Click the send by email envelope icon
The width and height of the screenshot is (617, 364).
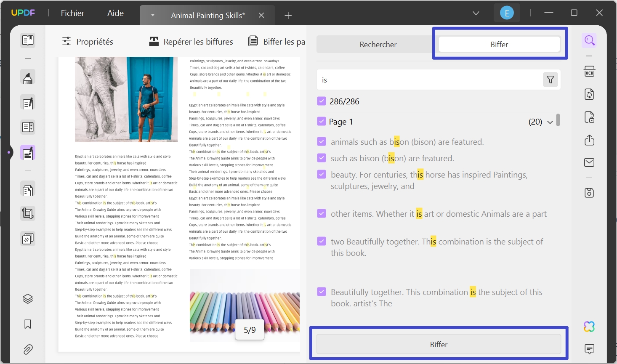(x=589, y=162)
